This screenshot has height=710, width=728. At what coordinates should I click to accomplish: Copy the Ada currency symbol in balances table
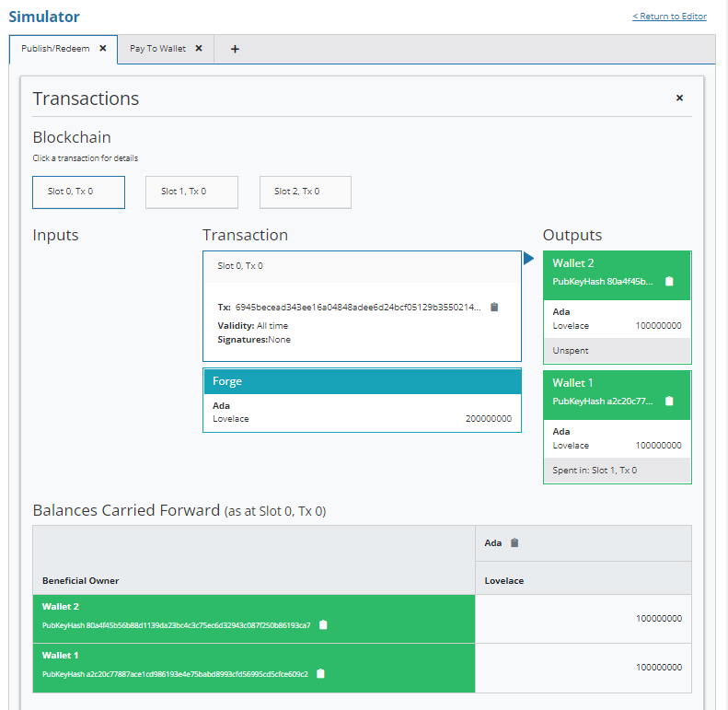tap(514, 543)
